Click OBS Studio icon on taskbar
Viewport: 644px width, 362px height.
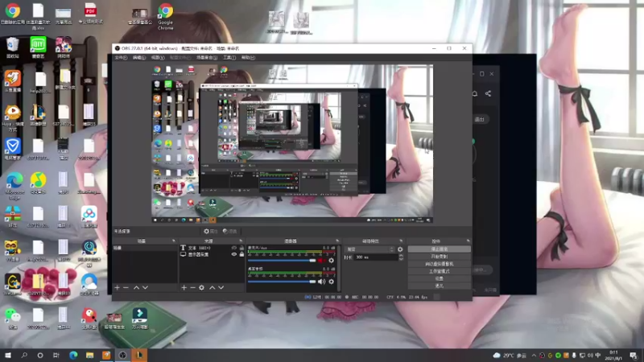tap(122, 355)
